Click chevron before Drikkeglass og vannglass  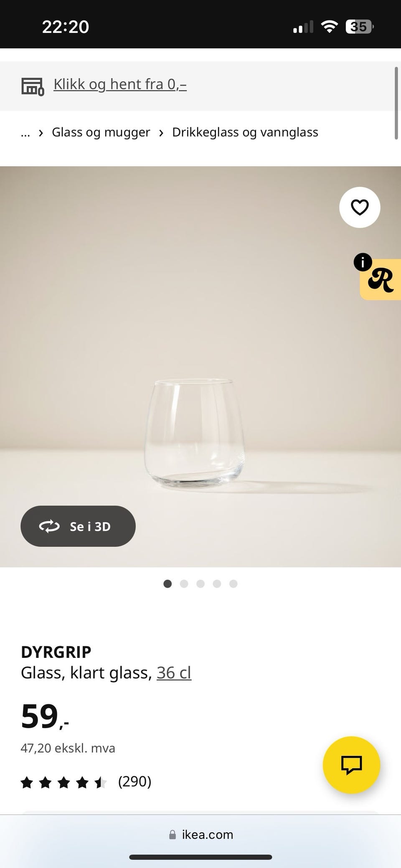pos(161,133)
